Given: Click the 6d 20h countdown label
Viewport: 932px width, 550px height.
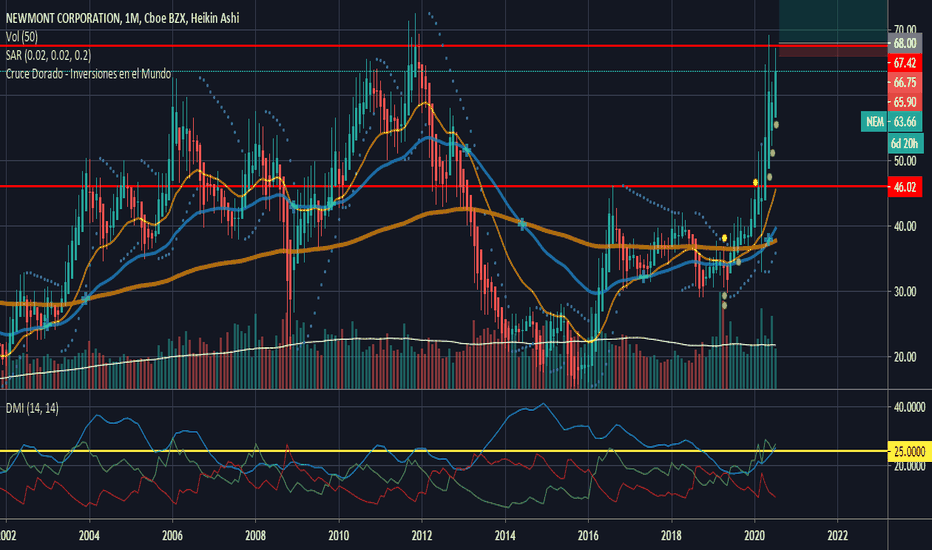Looking at the screenshot, I should coord(905,143).
